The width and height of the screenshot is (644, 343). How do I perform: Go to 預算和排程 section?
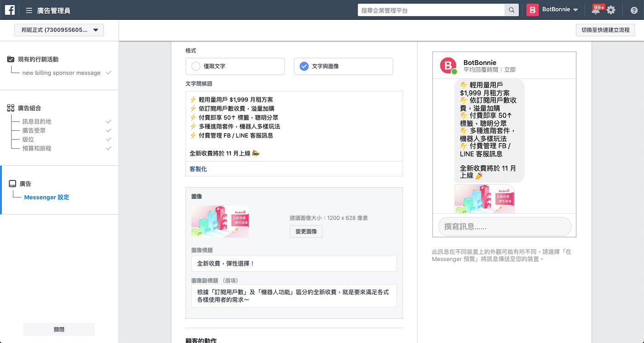click(37, 148)
